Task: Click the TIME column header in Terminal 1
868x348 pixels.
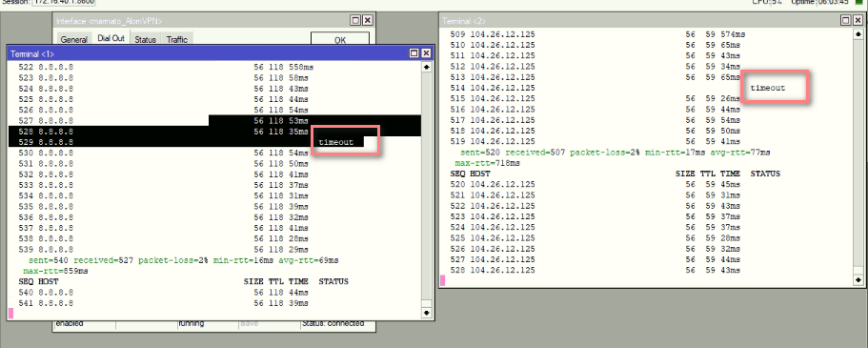Action: 298,281
